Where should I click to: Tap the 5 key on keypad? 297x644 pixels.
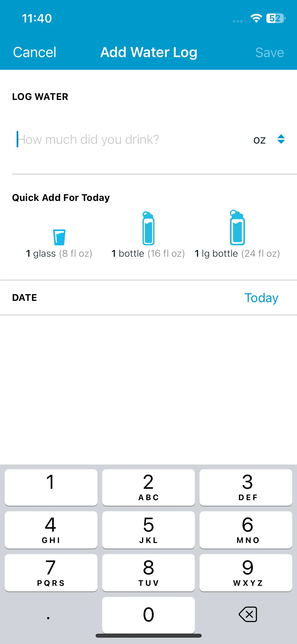click(148, 530)
